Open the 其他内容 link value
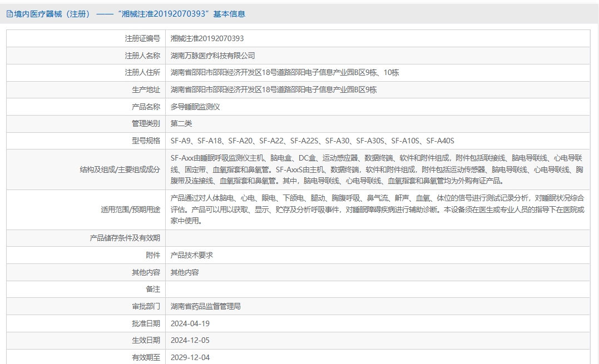Image resolution: width=599 pixels, height=364 pixels. coord(185,272)
